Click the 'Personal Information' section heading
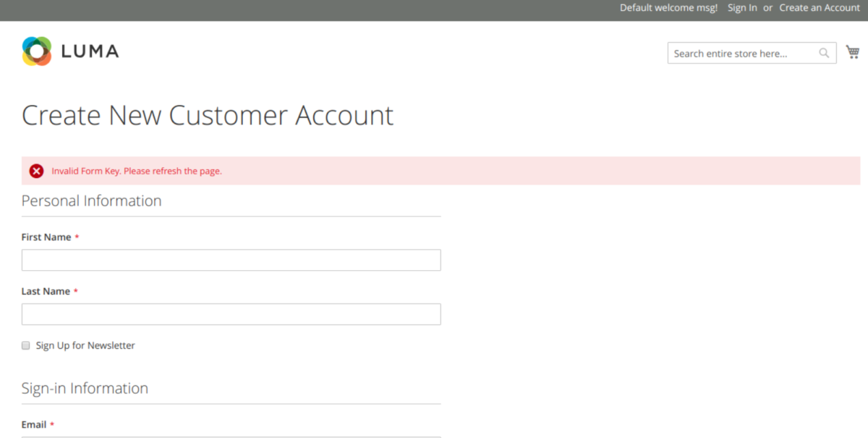Screen dimensions: 868x438 pos(91,201)
